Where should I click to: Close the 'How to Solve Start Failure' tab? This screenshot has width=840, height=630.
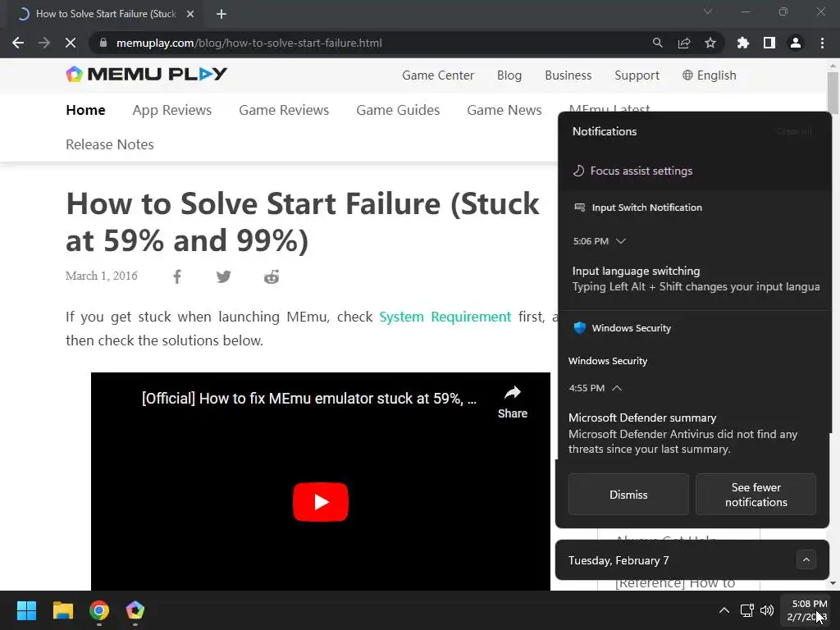190,14
